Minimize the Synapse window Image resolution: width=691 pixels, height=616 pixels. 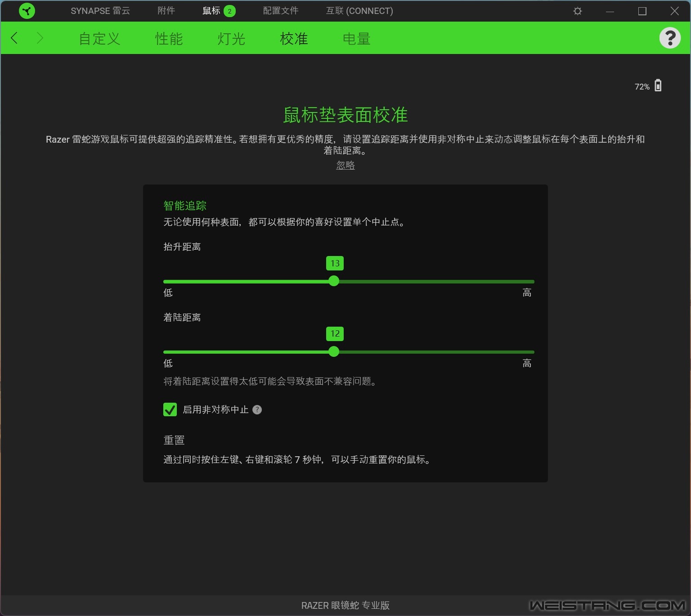[610, 11]
